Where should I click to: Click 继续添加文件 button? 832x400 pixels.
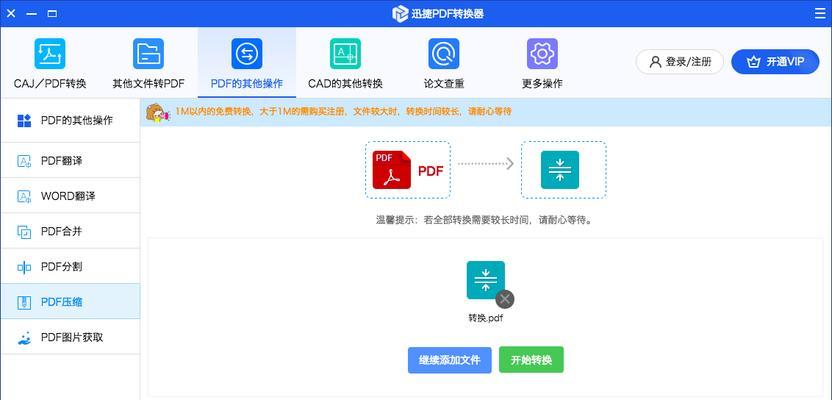(x=449, y=360)
